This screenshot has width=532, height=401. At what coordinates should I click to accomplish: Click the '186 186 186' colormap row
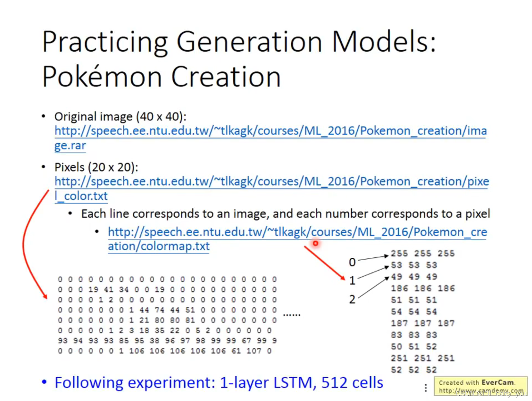coord(423,288)
